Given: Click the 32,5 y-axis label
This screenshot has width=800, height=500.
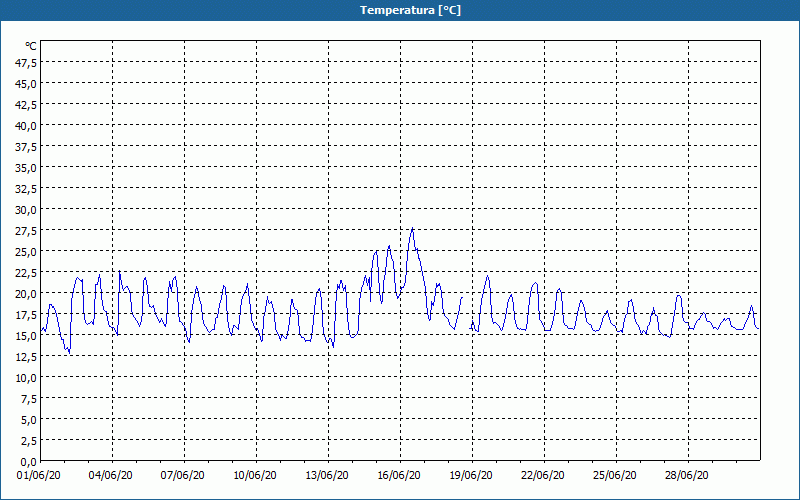Looking at the screenshot, I should point(26,189).
